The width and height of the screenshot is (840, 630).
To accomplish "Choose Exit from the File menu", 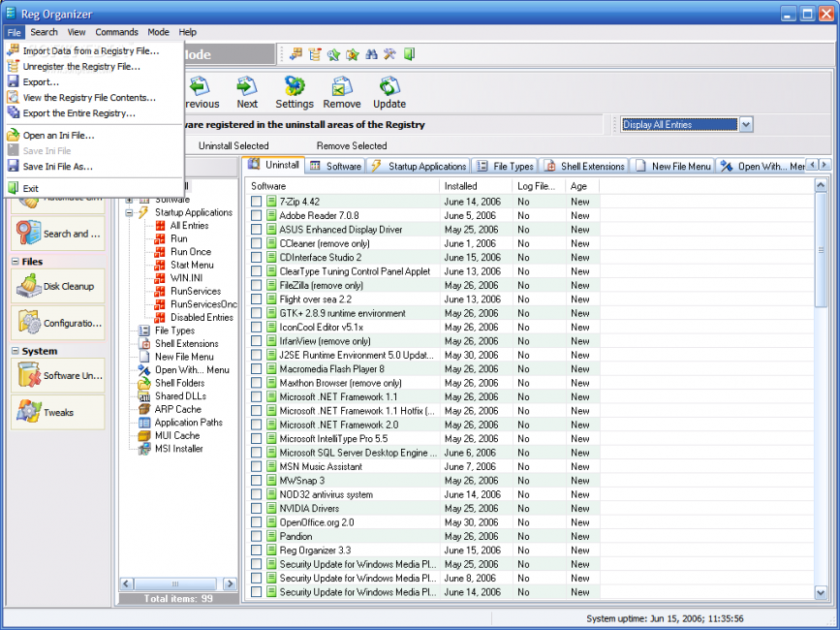I will (94, 188).
